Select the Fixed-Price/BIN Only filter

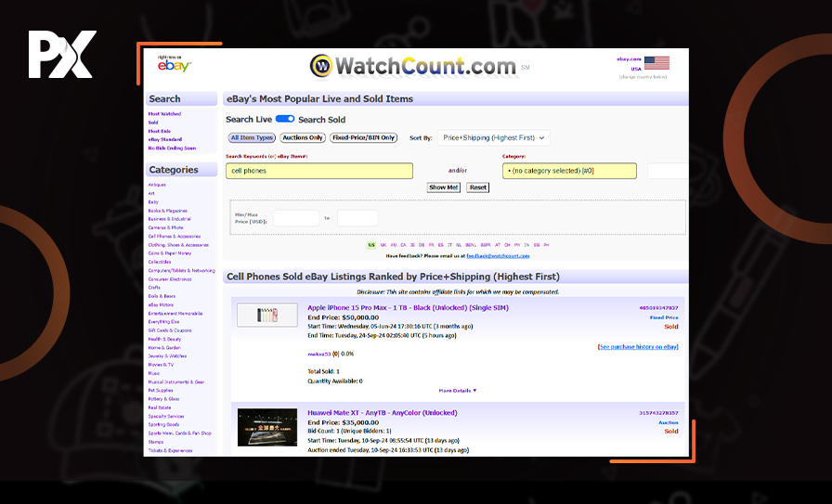[x=363, y=138]
